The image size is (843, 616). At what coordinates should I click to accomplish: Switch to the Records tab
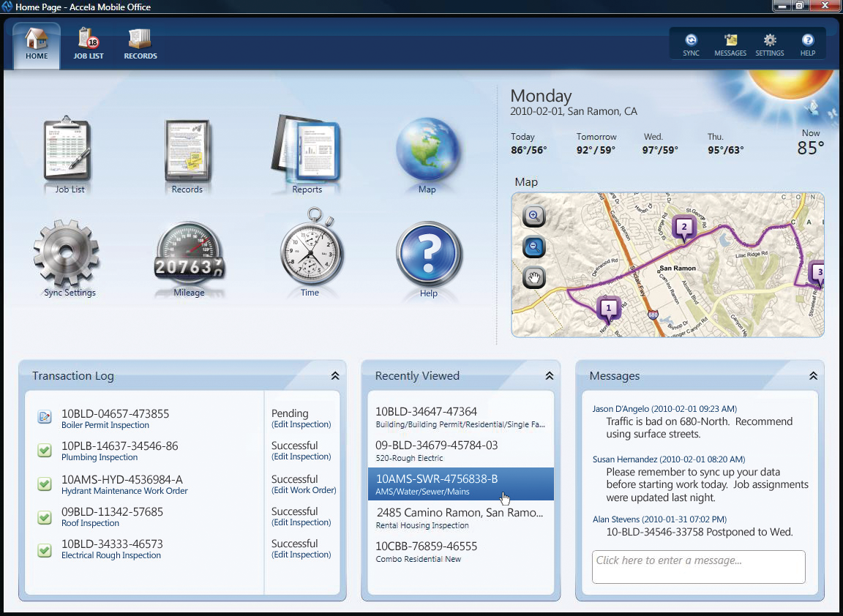(140, 45)
